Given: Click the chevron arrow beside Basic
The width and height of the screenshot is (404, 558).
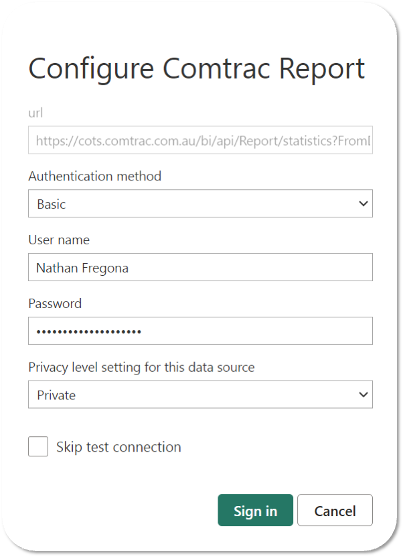Looking at the screenshot, I should [x=363, y=204].
